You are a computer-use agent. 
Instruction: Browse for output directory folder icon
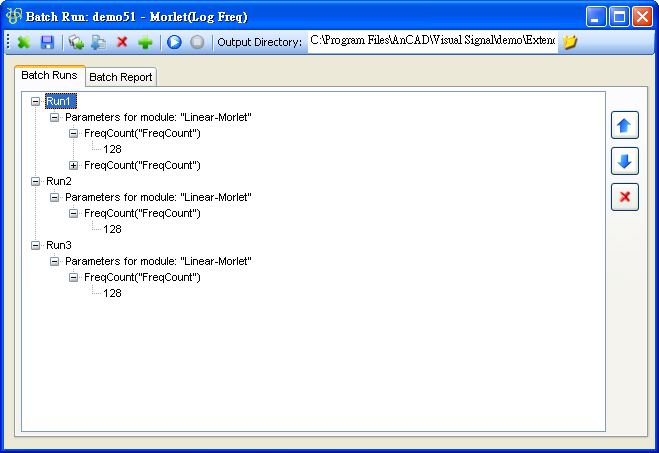570,42
